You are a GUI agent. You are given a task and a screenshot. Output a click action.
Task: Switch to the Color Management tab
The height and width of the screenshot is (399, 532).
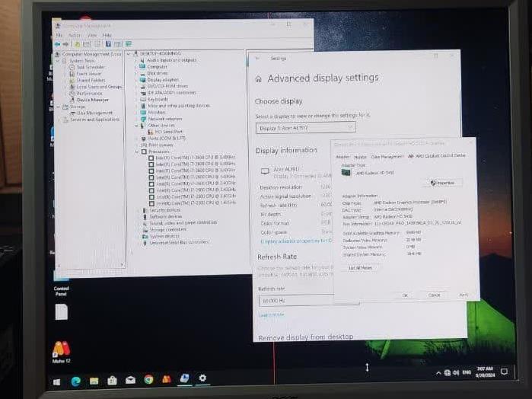[387, 157]
